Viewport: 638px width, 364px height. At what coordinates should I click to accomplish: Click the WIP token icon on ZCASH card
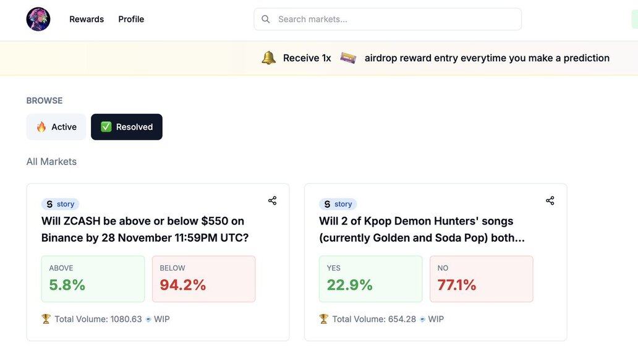click(148, 319)
